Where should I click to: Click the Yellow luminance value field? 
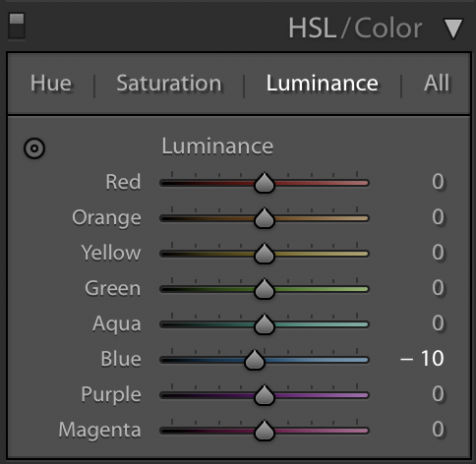click(438, 253)
